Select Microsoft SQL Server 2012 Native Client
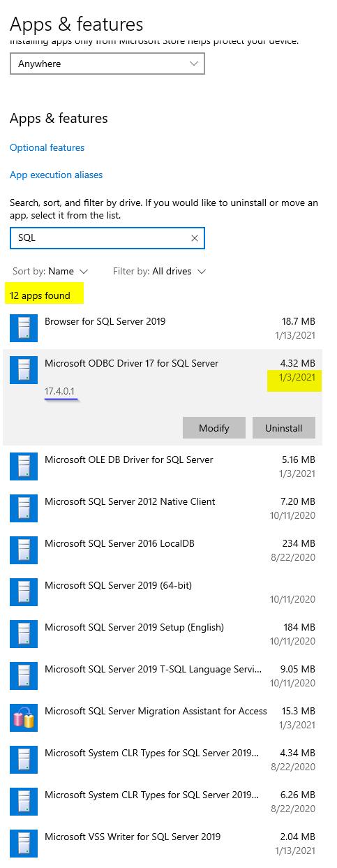 163,508
